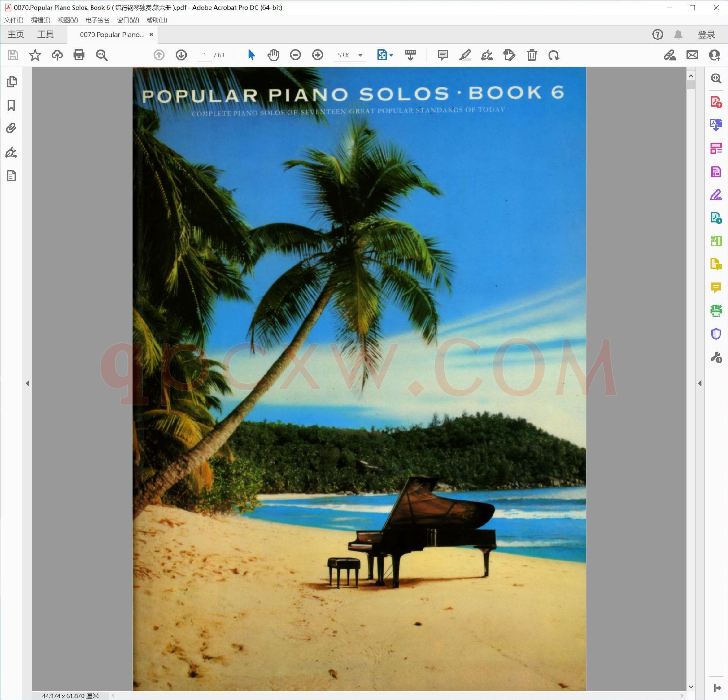Screen dimensions: 728x700
Task: Click the Save file button
Action: [x=13, y=55]
